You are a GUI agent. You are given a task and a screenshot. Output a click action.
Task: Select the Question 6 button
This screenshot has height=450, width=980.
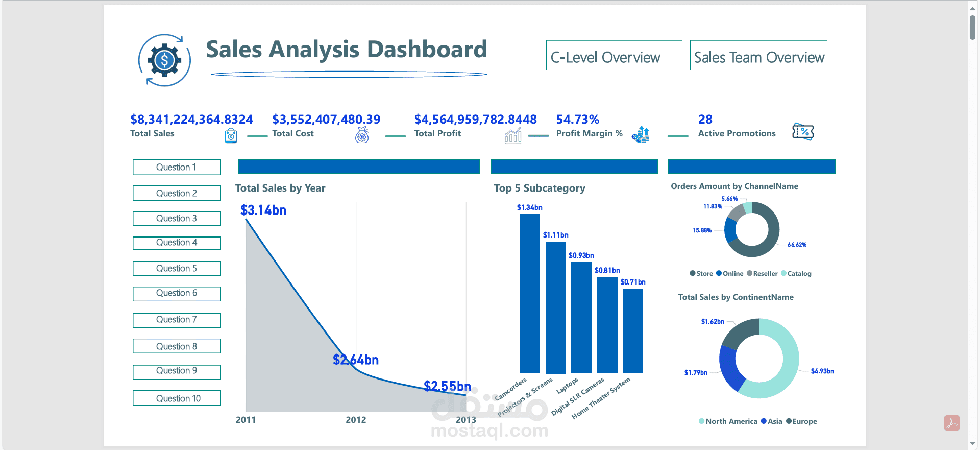pos(177,294)
